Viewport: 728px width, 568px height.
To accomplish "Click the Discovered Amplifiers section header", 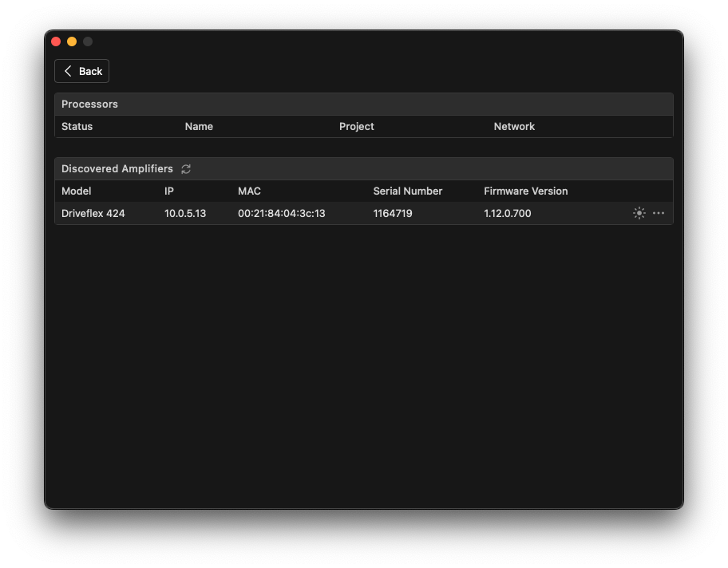I will 117,168.
